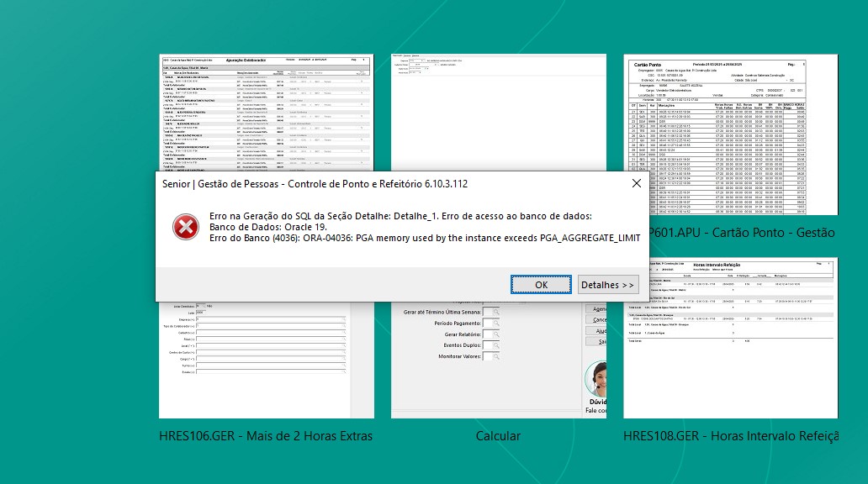The image size is (868, 484).
Task: Click the 'Calcular' window caption label
Action: [x=498, y=436]
